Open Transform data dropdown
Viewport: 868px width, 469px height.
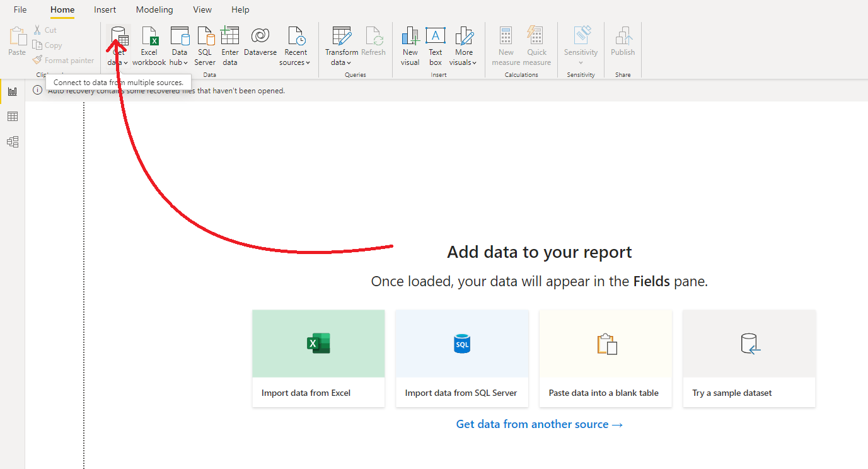(x=341, y=62)
